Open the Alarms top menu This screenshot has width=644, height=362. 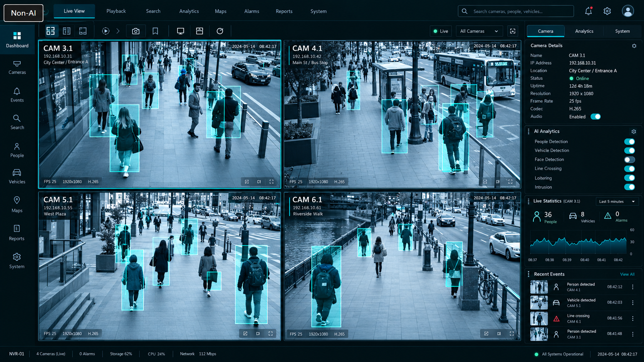click(252, 11)
